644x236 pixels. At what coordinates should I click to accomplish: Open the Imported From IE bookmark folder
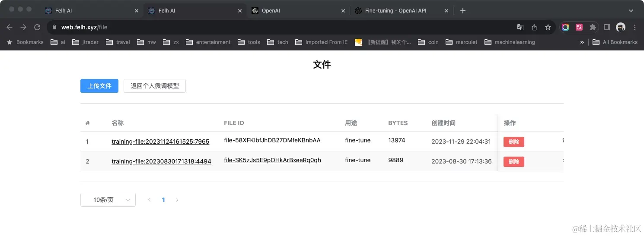(322, 42)
